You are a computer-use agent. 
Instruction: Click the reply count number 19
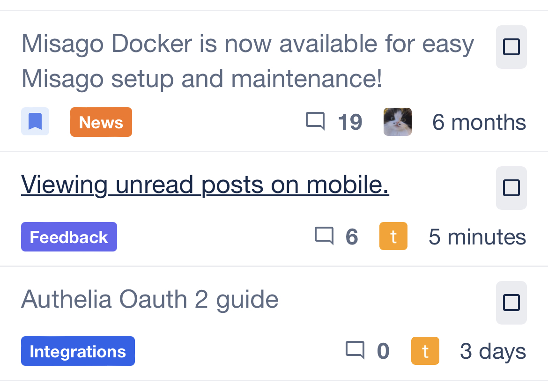point(350,122)
